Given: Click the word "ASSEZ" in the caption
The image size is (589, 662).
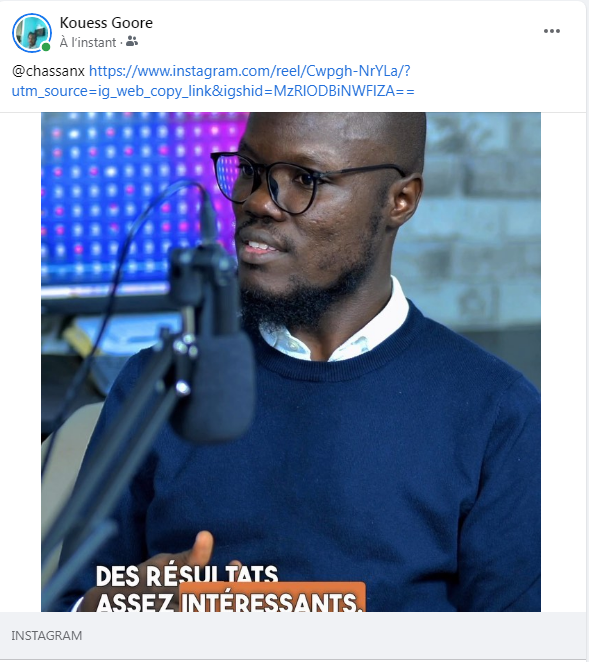Looking at the screenshot, I should pyautogui.click(x=135, y=602).
